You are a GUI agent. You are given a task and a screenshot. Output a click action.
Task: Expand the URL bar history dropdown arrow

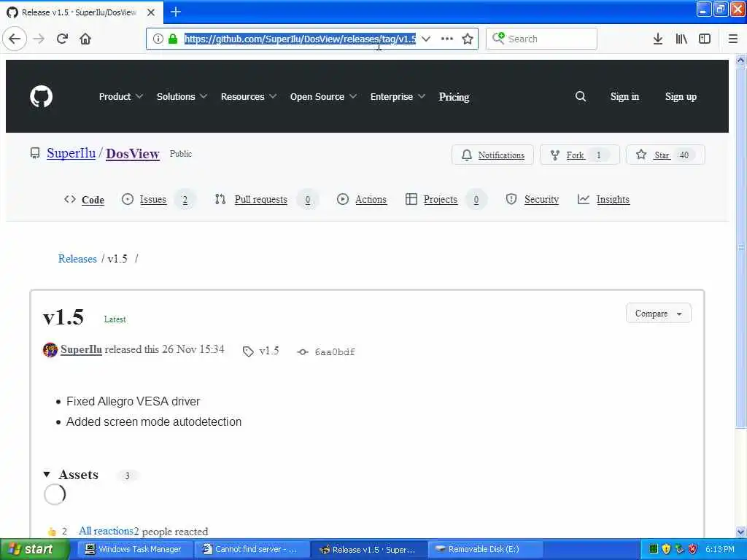point(426,39)
